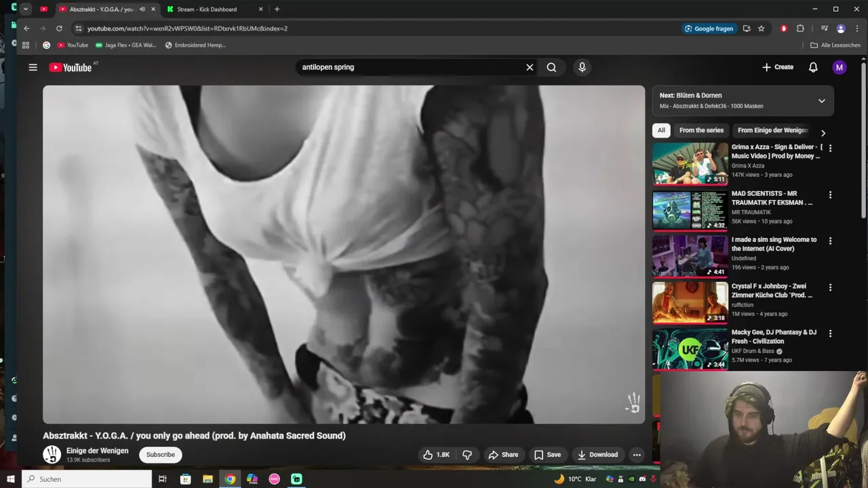Image resolution: width=868 pixels, height=488 pixels.
Task: Open options for the Welcome to the Internet video
Action: (x=830, y=241)
